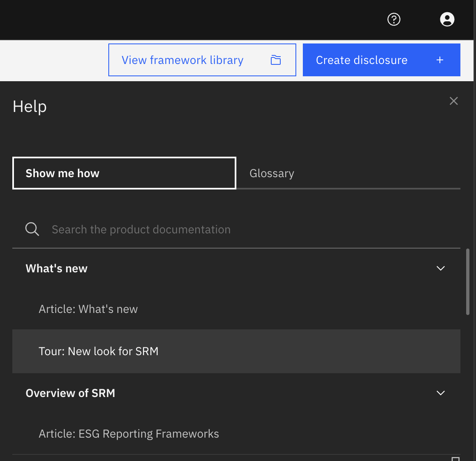Image resolution: width=476 pixels, height=461 pixels.
Task: Start Tour: New look for SRM
Action: [98, 351]
